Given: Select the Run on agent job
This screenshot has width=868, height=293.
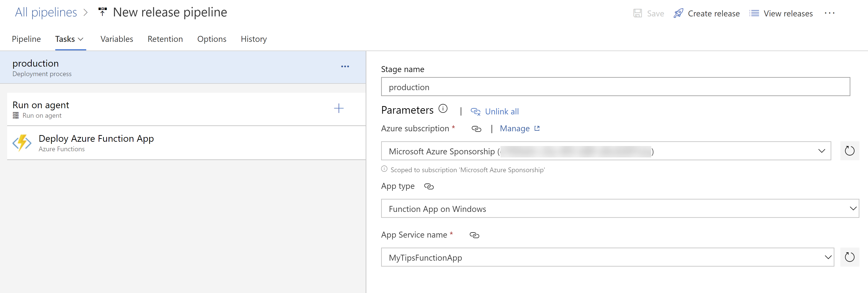Looking at the screenshot, I should [186, 109].
